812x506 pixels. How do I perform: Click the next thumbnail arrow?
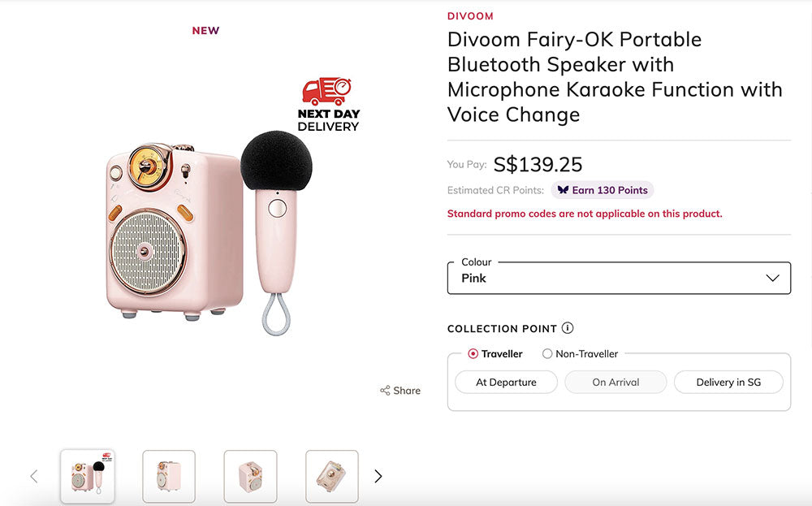(x=378, y=477)
